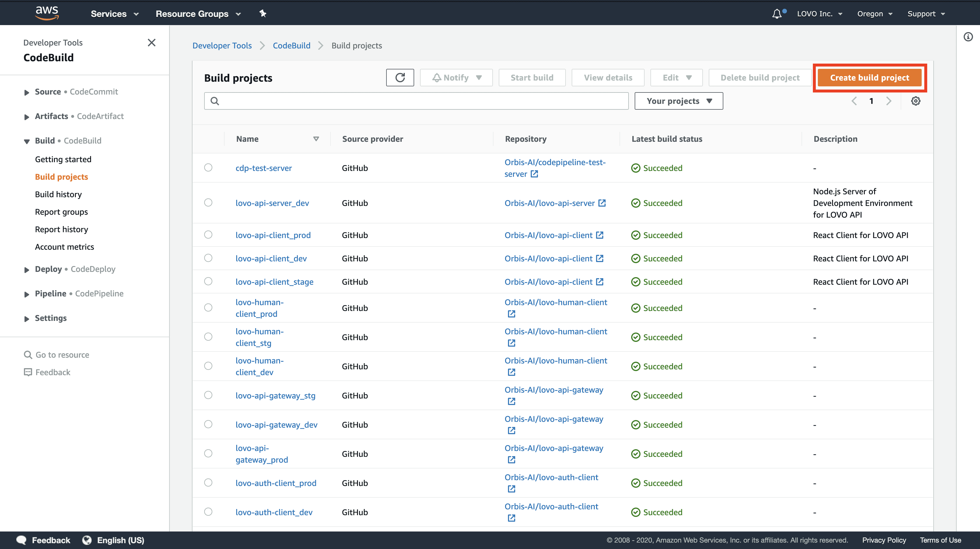Open external link icon in lovo-human-client_prod row
Screen dimensions: 980x549
tap(511, 314)
